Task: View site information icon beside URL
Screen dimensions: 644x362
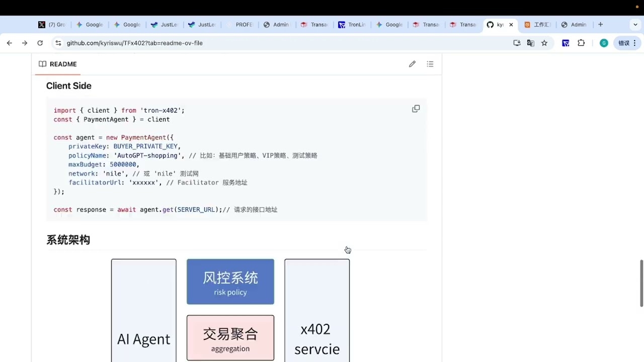Action: 58,43
